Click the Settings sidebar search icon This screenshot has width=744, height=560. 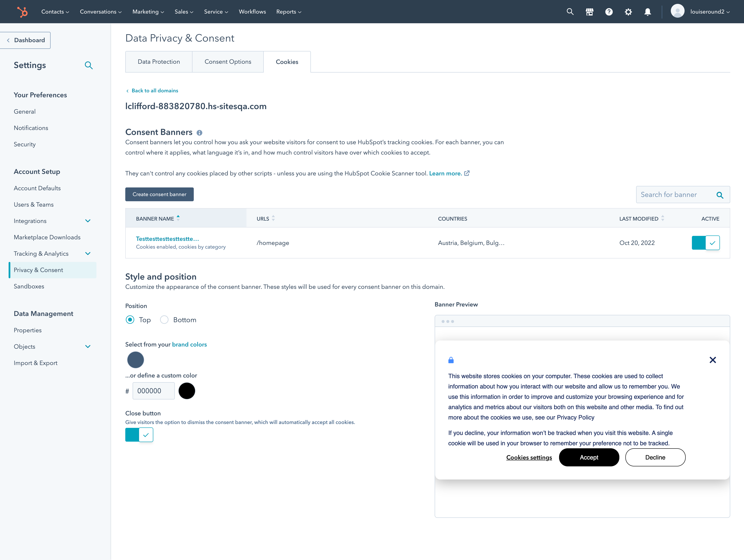click(88, 65)
